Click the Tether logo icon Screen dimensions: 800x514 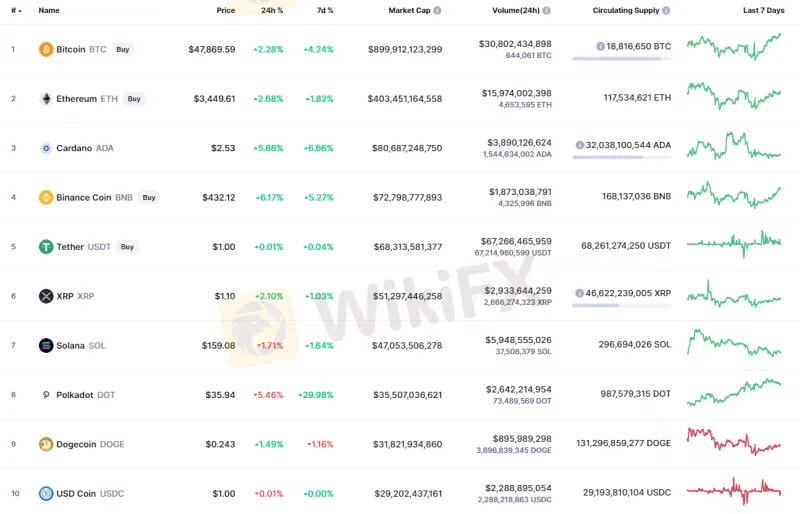46,247
